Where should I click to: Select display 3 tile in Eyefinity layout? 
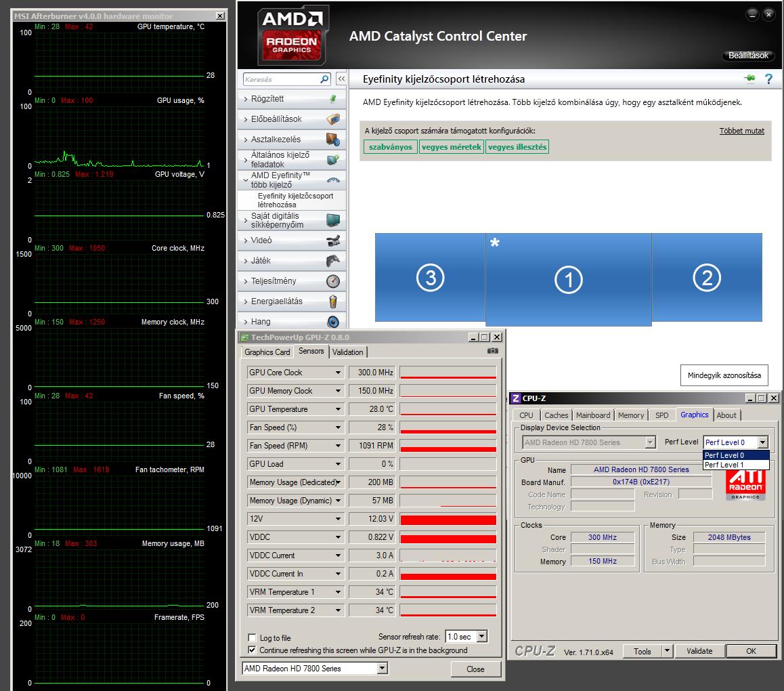[x=431, y=277]
